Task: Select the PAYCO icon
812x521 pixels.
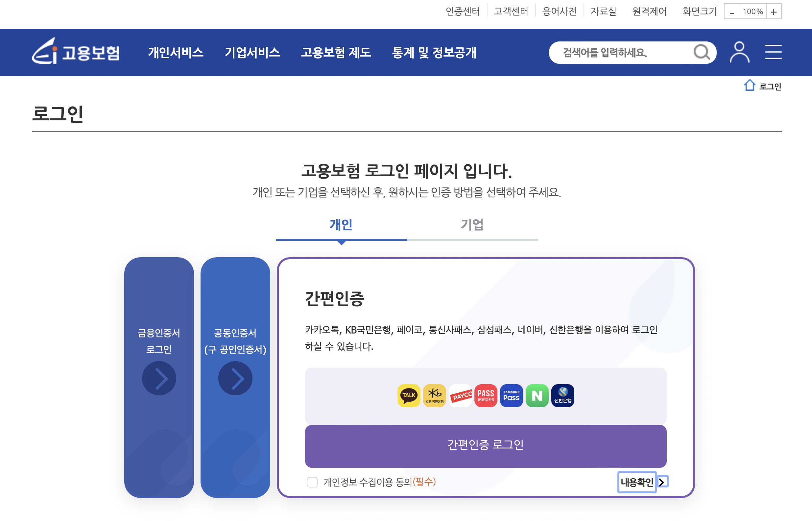Action: click(460, 395)
